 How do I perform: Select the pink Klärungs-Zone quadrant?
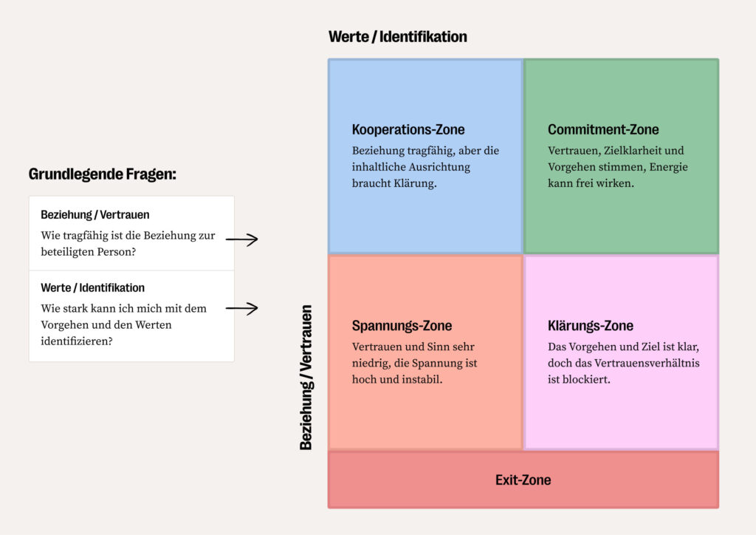point(621,352)
